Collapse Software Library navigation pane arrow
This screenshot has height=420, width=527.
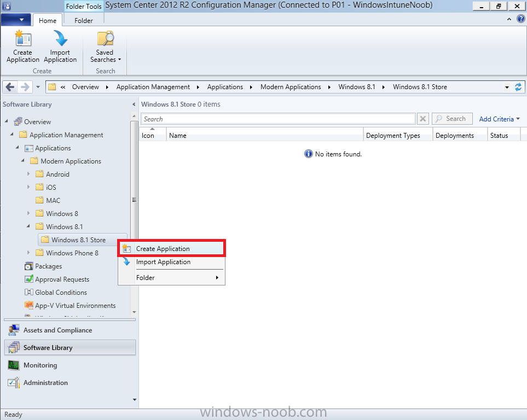click(x=134, y=104)
